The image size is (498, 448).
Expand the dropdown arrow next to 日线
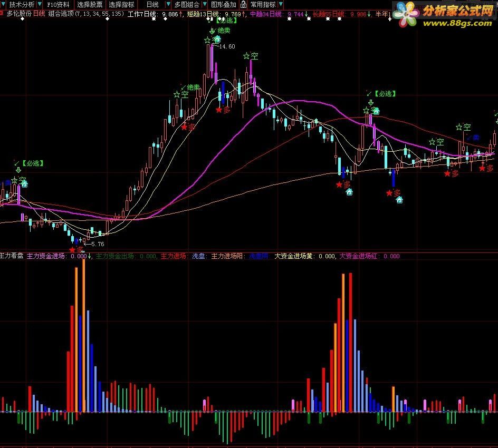pos(169,4)
